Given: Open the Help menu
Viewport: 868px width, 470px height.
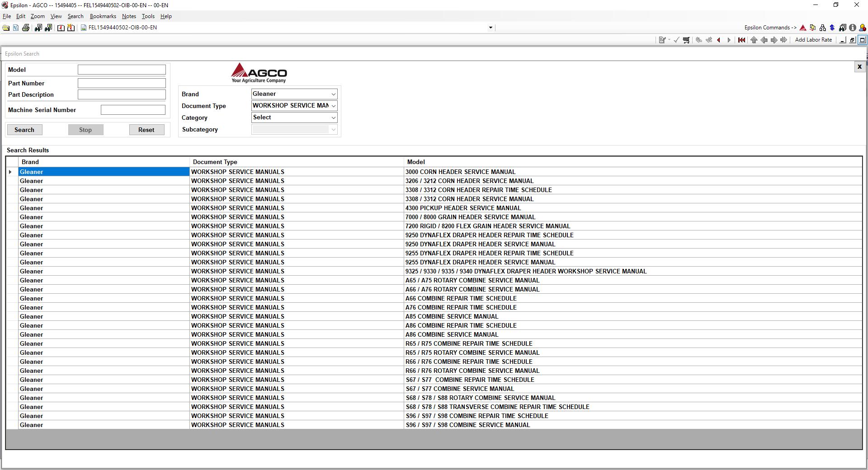Looking at the screenshot, I should click(166, 16).
